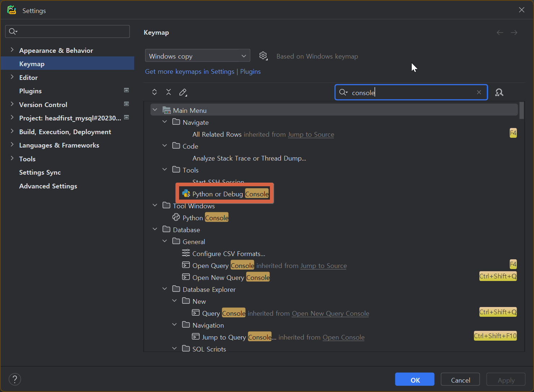534x392 pixels.
Task: Click the Jump to Query Console icon
Action: pos(196,337)
